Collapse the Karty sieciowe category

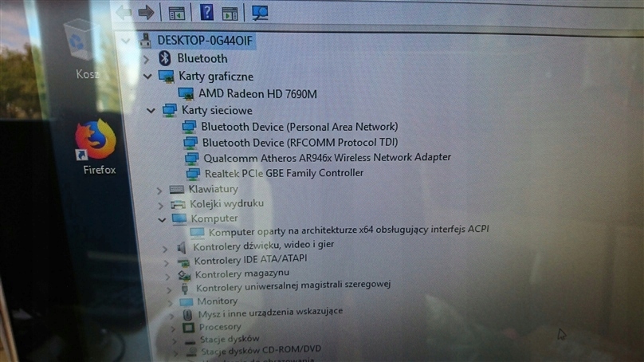tap(151, 111)
